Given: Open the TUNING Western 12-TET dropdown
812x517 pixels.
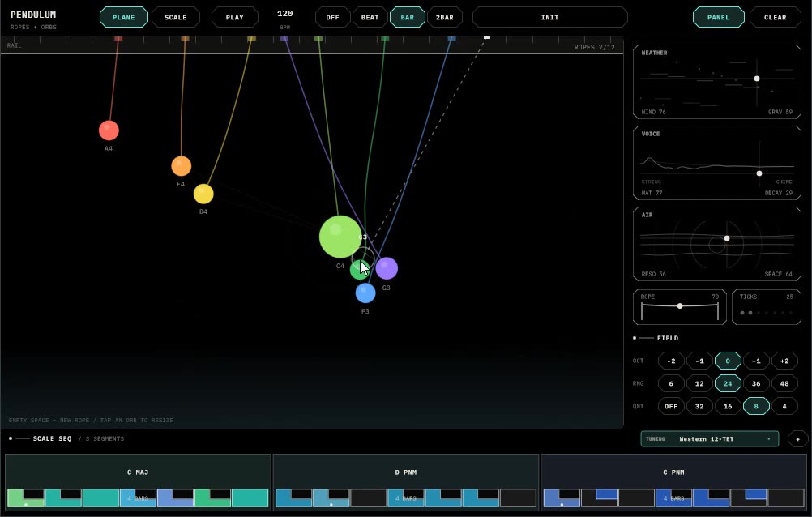Looking at the screenshot, I should 709,439.
